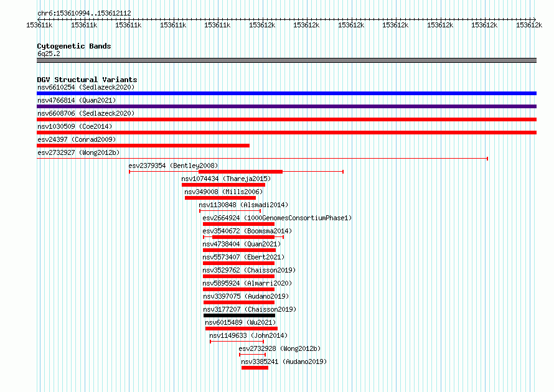Select the nsv349008 (Mills2006) label
554x392 pixels.
point(223,192)
